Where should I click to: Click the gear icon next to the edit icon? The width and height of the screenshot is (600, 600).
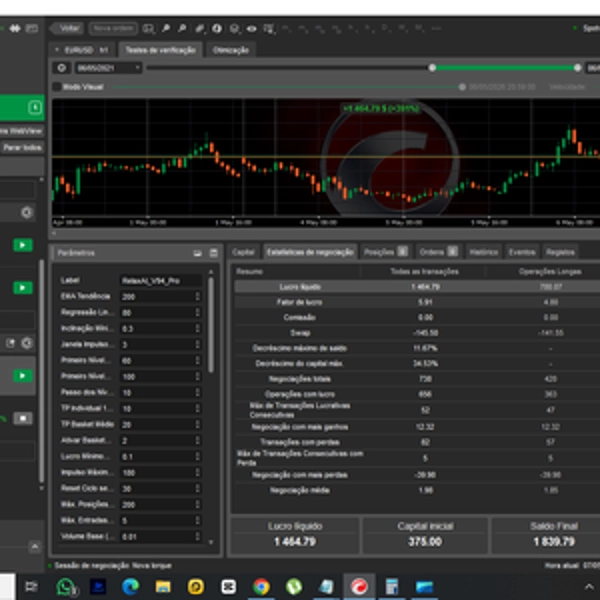pyautogui.click(x=27, y=343)
